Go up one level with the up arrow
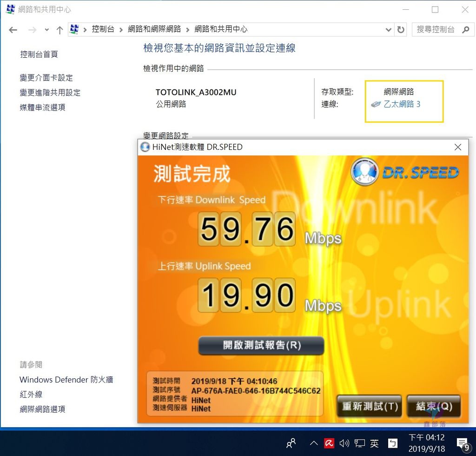 tap(59, 30)
